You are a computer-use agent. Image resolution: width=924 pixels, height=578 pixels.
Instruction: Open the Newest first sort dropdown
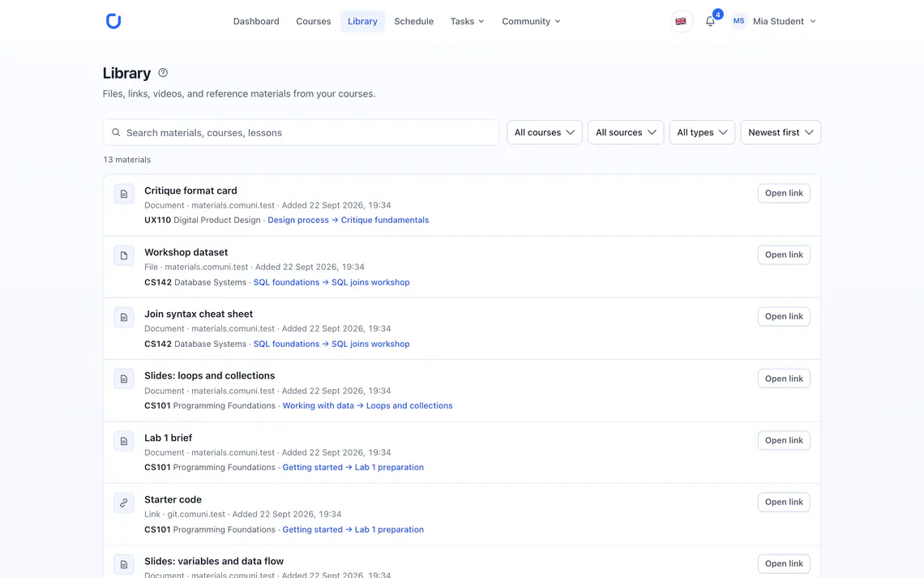click(x=781, y=133)
